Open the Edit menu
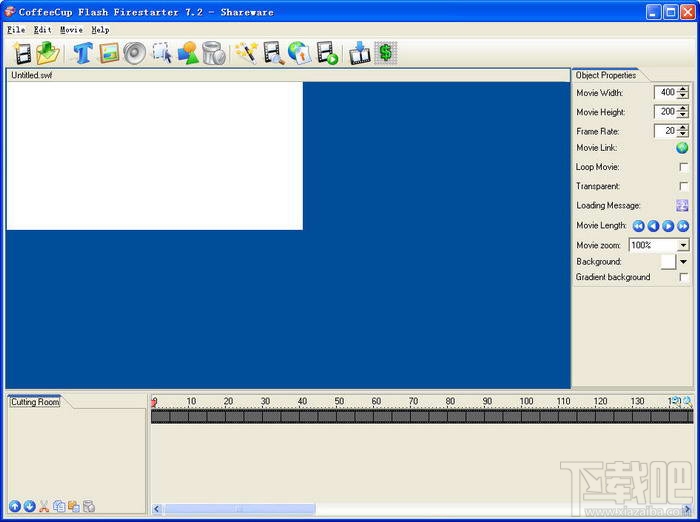This screenshot has width=700, height=522. click(43, 30)
